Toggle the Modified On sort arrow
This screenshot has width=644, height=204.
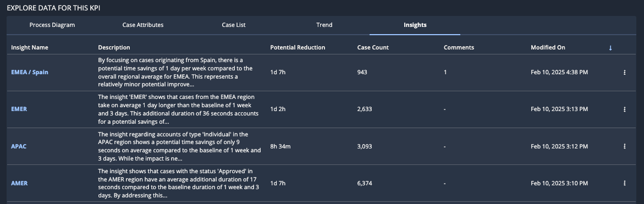point(610,48)
